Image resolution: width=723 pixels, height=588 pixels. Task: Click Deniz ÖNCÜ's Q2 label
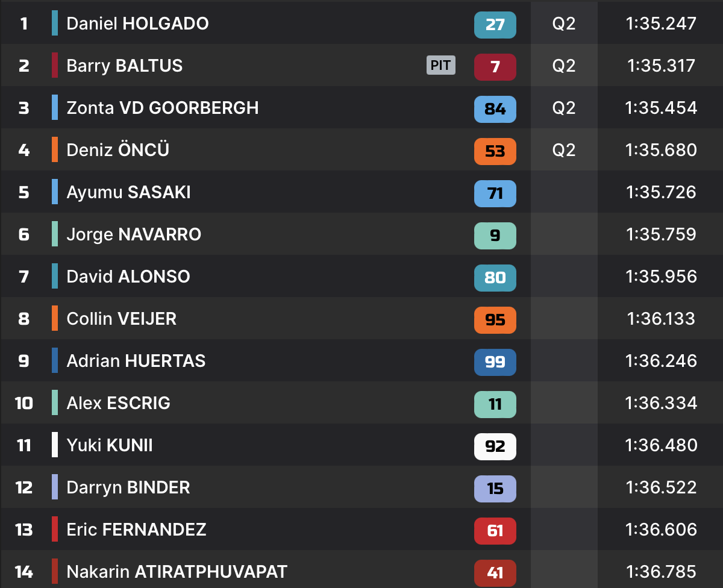click(x=564, y=150)
